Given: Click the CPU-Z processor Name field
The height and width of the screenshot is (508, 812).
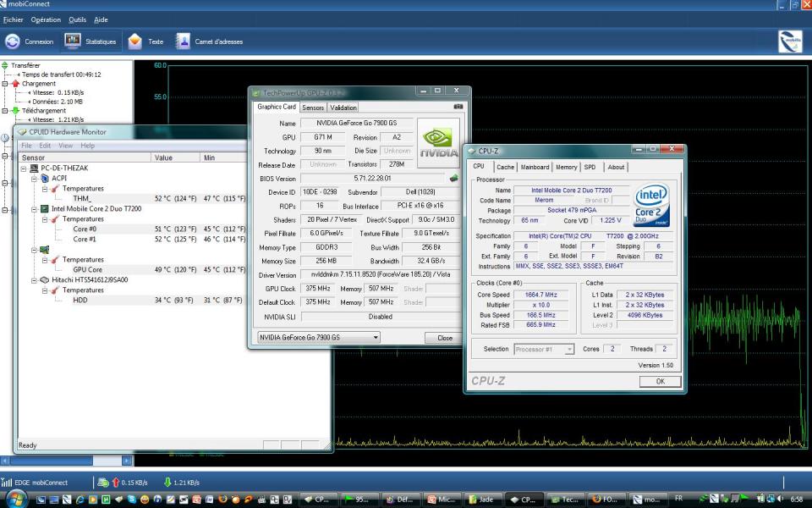Looking at the screenshot, I should tap(571, 190).
